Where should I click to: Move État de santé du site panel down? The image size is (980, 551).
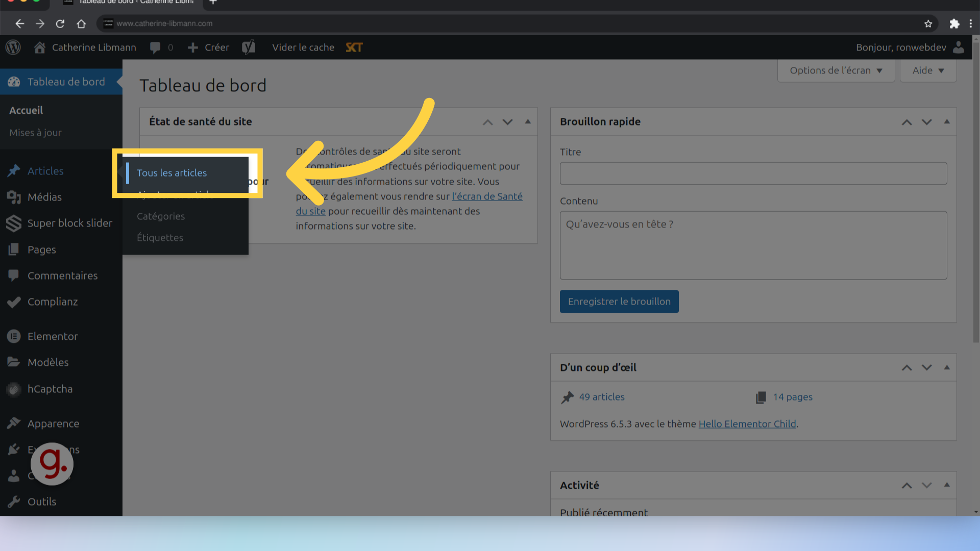[x=507, y=122]
